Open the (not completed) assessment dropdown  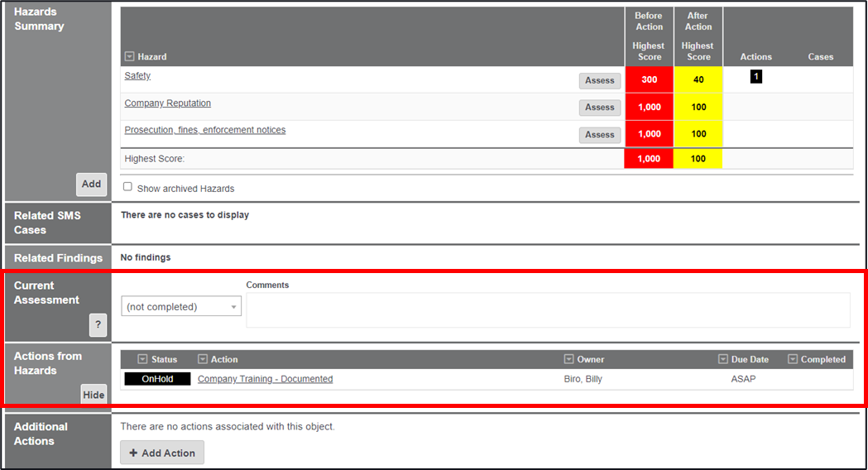tap(180, 307)
